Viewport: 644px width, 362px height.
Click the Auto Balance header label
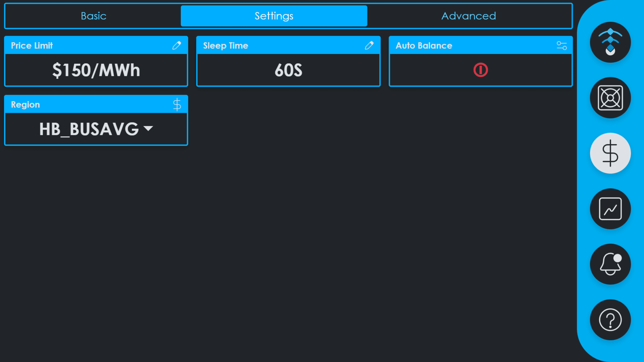coord(424,45)
